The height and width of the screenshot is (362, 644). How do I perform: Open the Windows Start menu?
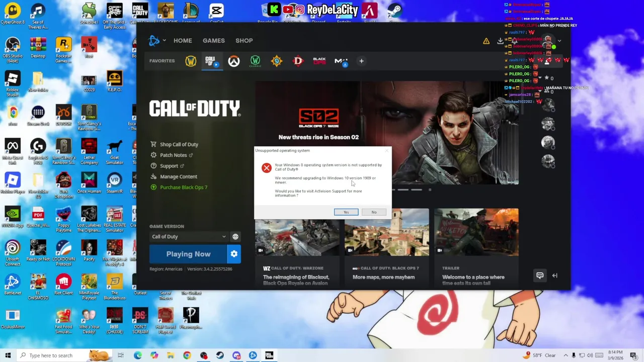tap(8, 355)
